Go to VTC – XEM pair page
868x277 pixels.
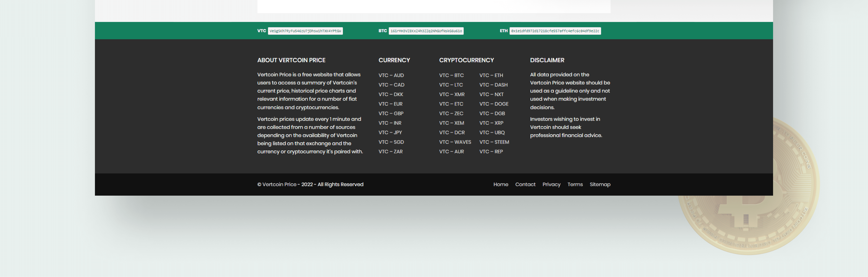click(x=452, y=123)
